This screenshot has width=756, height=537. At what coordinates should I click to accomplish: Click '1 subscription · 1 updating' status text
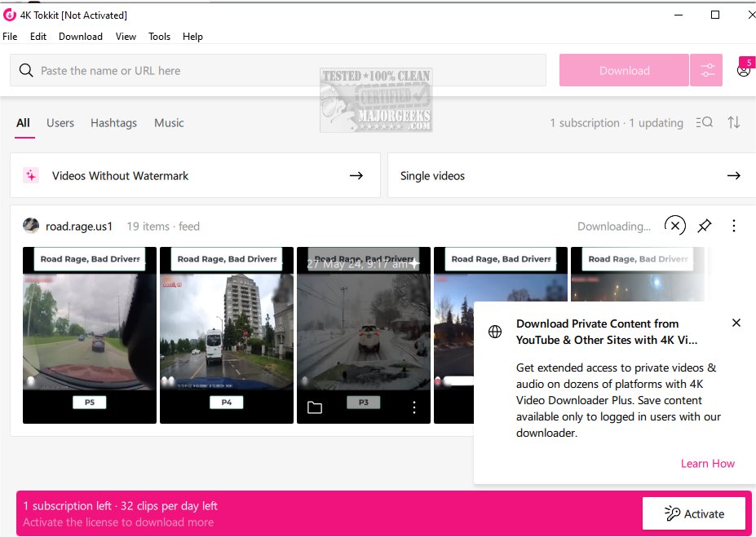coord(617,123)
